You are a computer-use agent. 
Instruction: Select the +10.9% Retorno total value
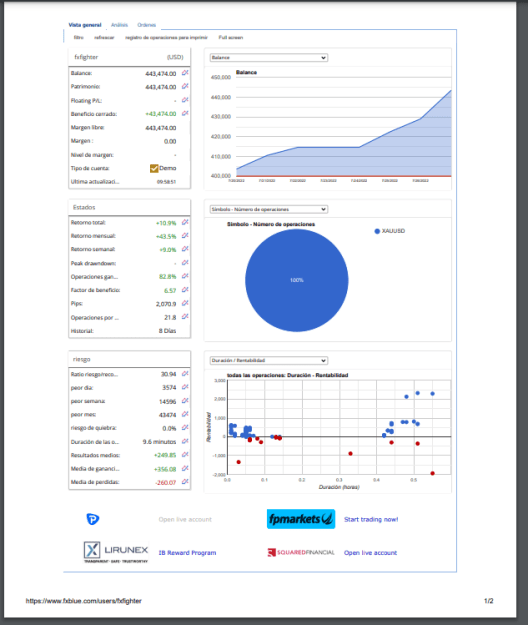(166, 223)
